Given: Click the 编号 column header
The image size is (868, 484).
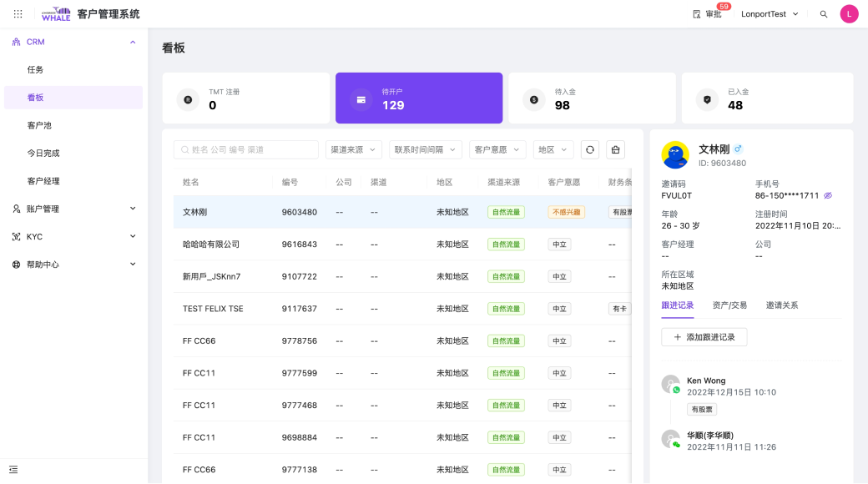Looking at the screenshot, I should (290, 182).
